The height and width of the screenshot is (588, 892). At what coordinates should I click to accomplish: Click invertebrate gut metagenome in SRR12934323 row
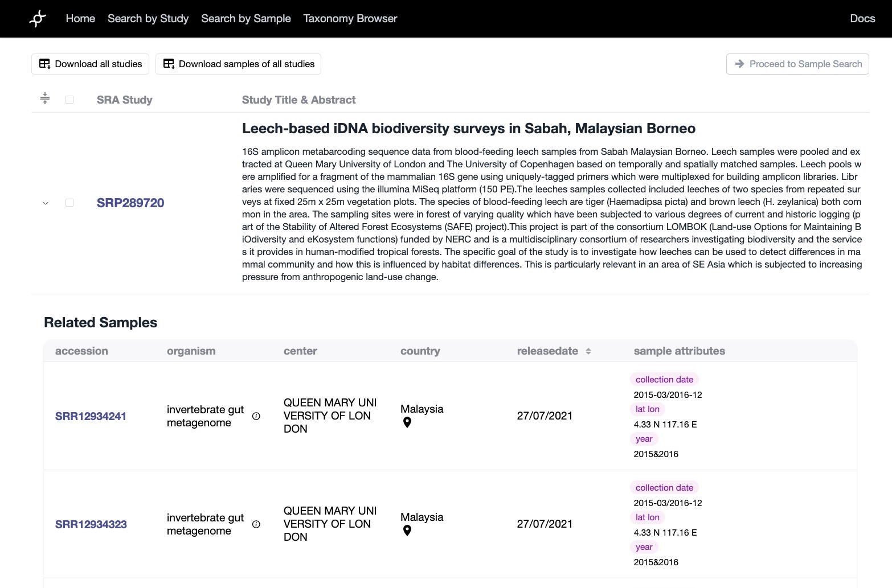[x=205, y=524]
